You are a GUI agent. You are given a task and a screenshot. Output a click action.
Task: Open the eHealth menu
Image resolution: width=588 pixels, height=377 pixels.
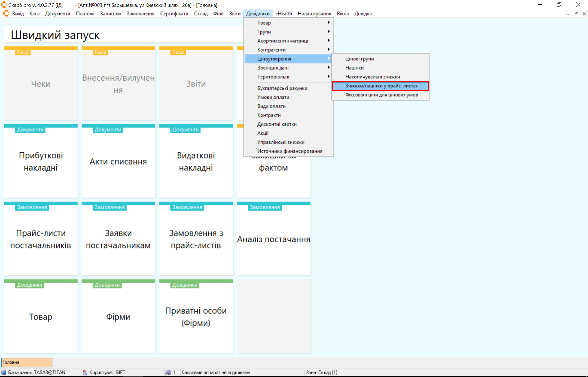[x=283, y=13]
